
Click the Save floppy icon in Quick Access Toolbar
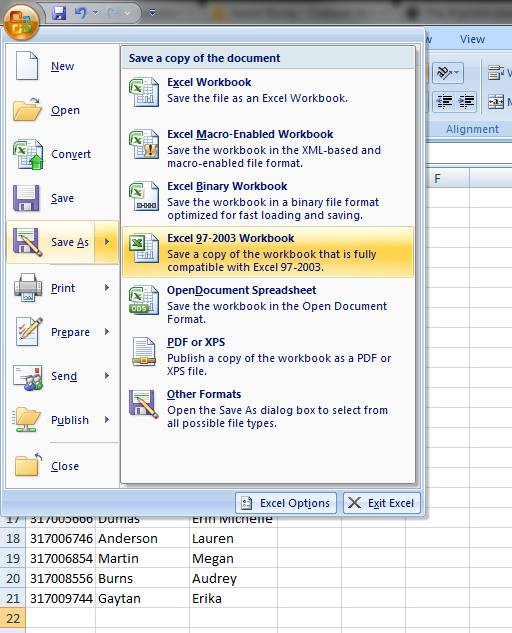59,13
